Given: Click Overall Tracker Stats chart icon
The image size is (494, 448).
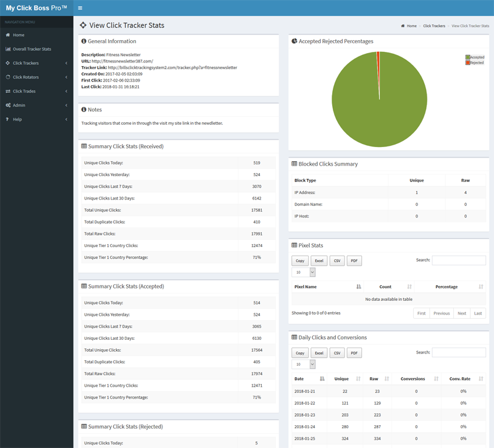Looking at the screenshot, I should click(x=8, y=49).
